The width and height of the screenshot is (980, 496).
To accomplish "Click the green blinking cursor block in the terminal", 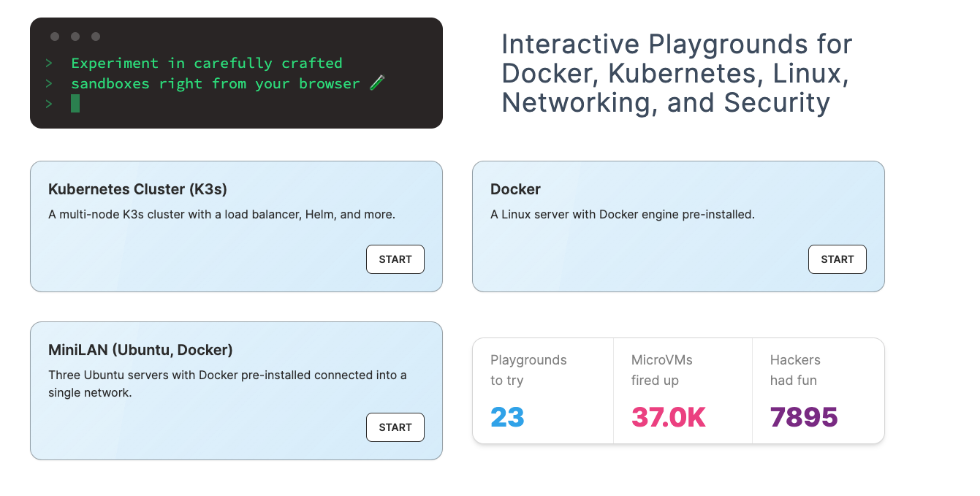I will click(75, 104).
